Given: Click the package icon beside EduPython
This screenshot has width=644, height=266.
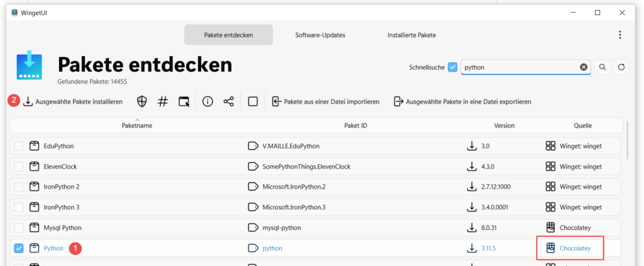Looking at the screenshot, I should coord(34,146).
